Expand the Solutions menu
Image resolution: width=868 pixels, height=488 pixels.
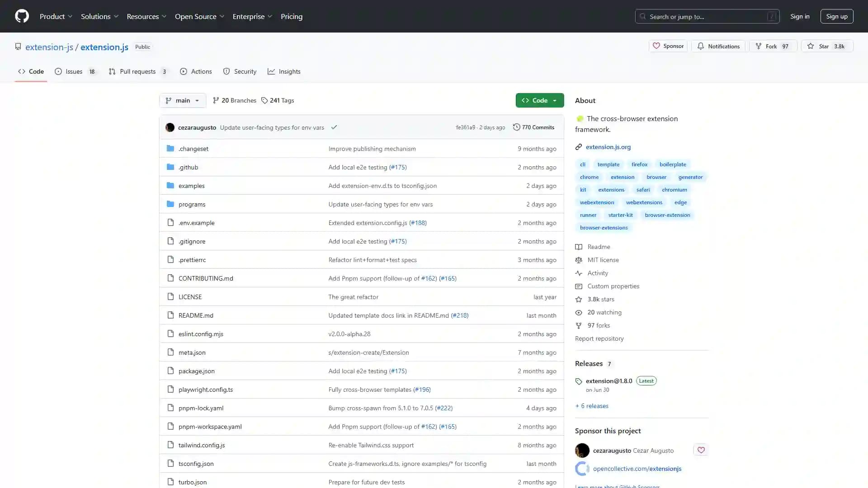[99, 16]
